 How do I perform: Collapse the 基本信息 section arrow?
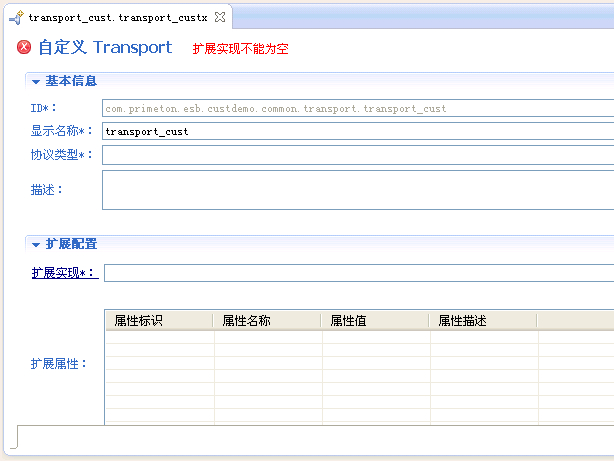point(36,82)
